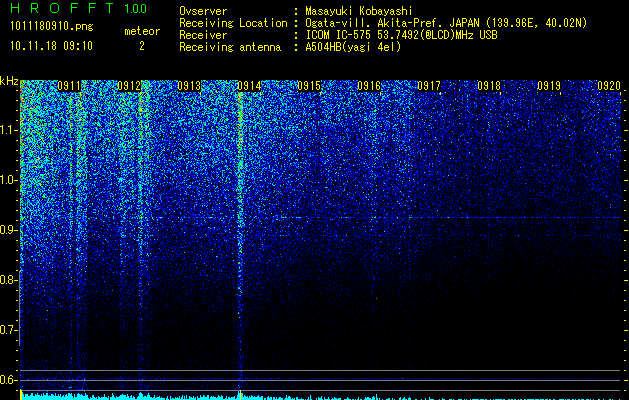Click the HROFFT program title

(x=62, y=8)
